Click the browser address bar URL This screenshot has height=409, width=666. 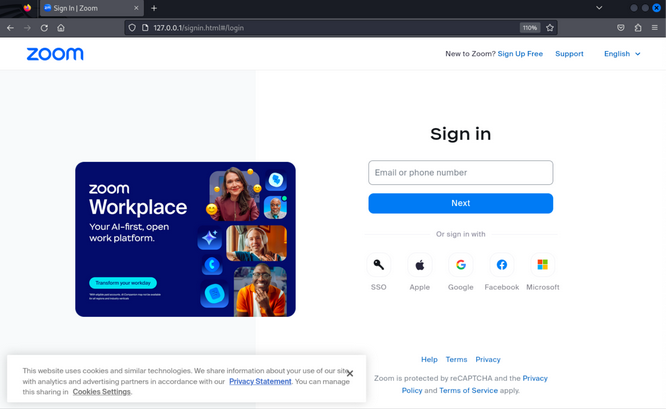[198, 28]
